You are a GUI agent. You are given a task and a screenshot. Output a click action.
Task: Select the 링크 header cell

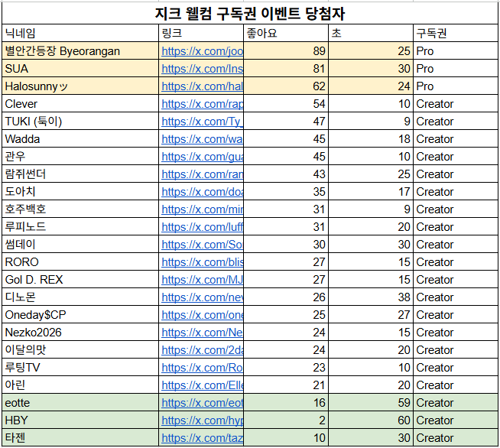(201, 33)
